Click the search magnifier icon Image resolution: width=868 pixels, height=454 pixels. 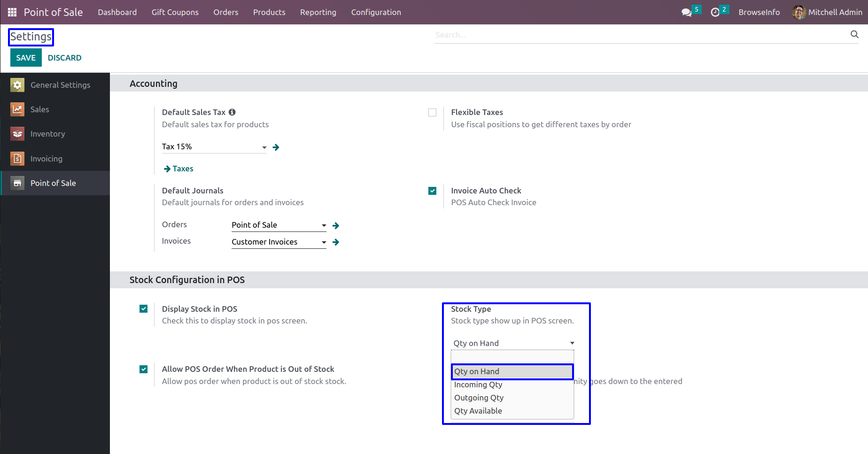[x=854, y=34]
